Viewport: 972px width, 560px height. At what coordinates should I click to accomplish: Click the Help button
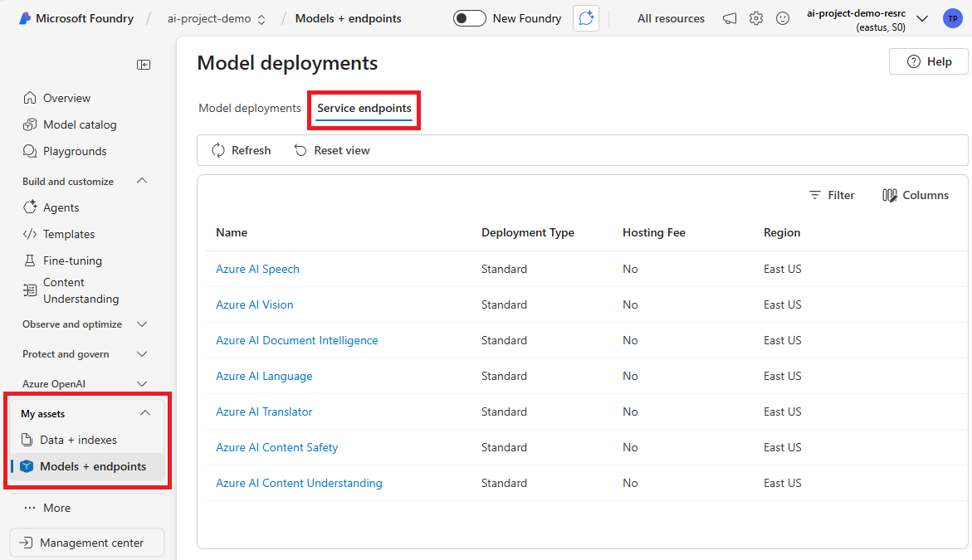point(929,61)
